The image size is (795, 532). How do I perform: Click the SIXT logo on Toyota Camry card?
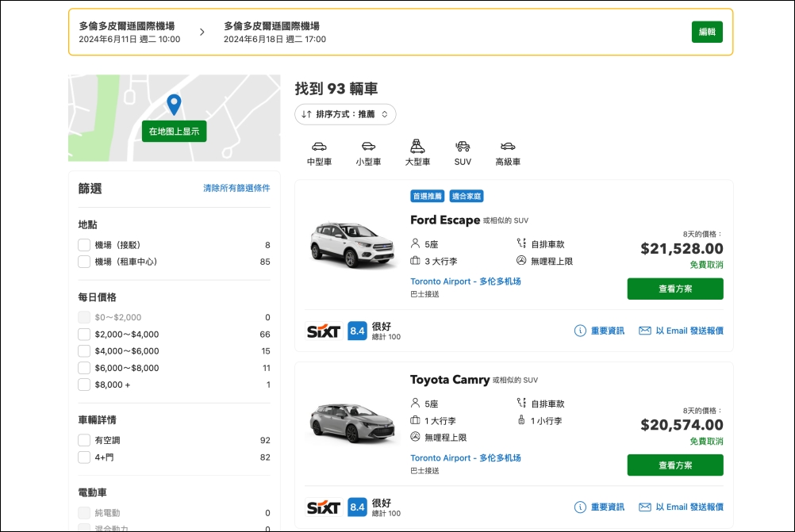pyautogui.click(x=324, y=507)
